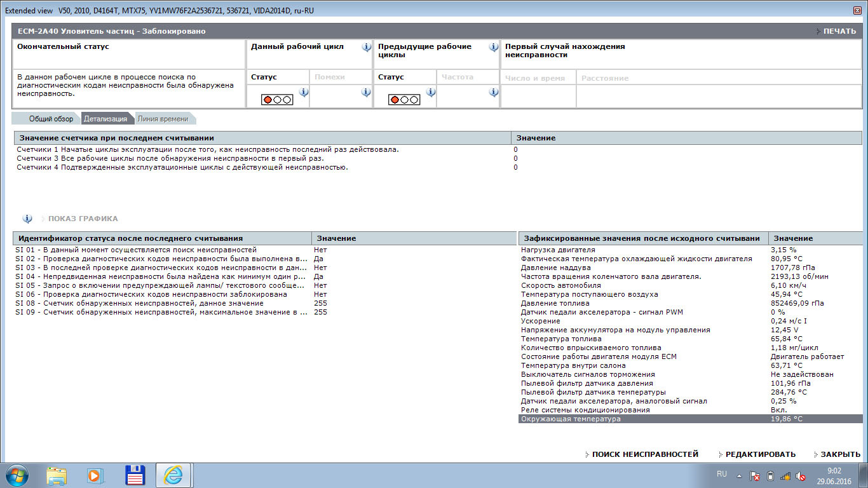The width and height of the screenshot is (868, 488).
Task: Open Action Center flag in tray
Action: click(x=755, y=476)
